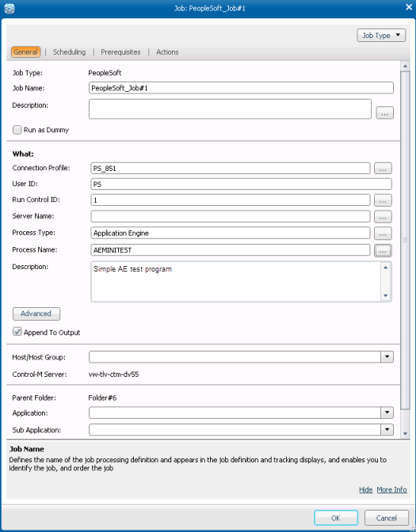Browse Server Name with ellipsis button
416x532 pixels.
point(383,217)
